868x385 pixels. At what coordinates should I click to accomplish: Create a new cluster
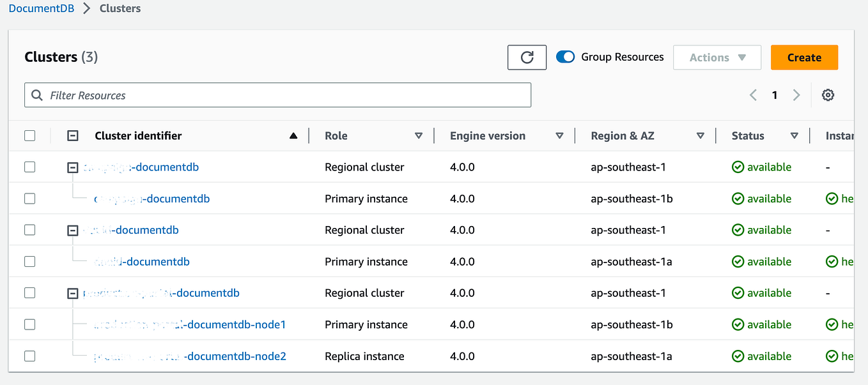click(x=804, y=57)
